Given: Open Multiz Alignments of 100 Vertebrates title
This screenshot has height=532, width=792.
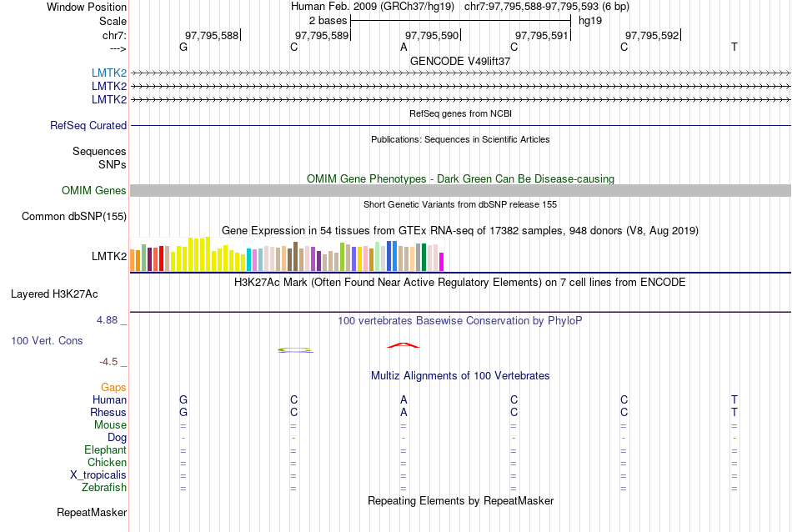Looking at the screenshot, I should coord(460,376).
